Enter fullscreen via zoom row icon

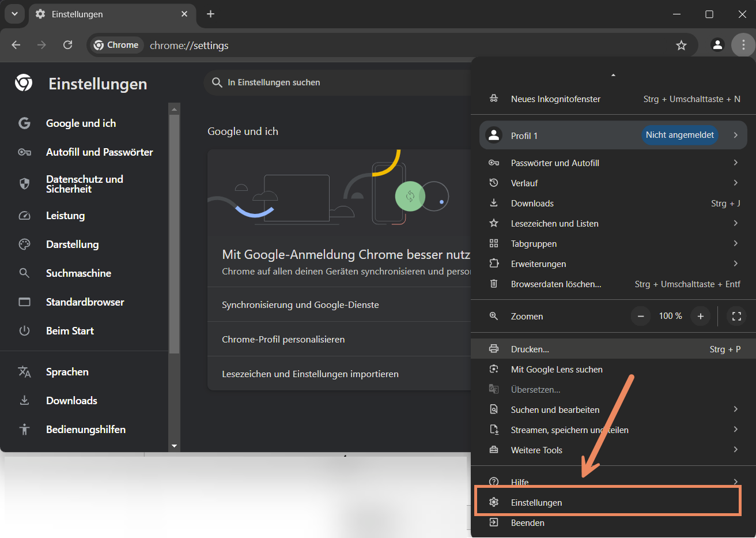pyautogui.click(x=736, y=316)
